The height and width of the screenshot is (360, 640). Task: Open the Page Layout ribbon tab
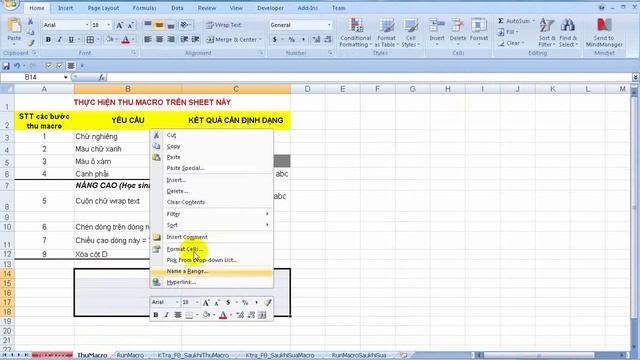coord(103,8)
